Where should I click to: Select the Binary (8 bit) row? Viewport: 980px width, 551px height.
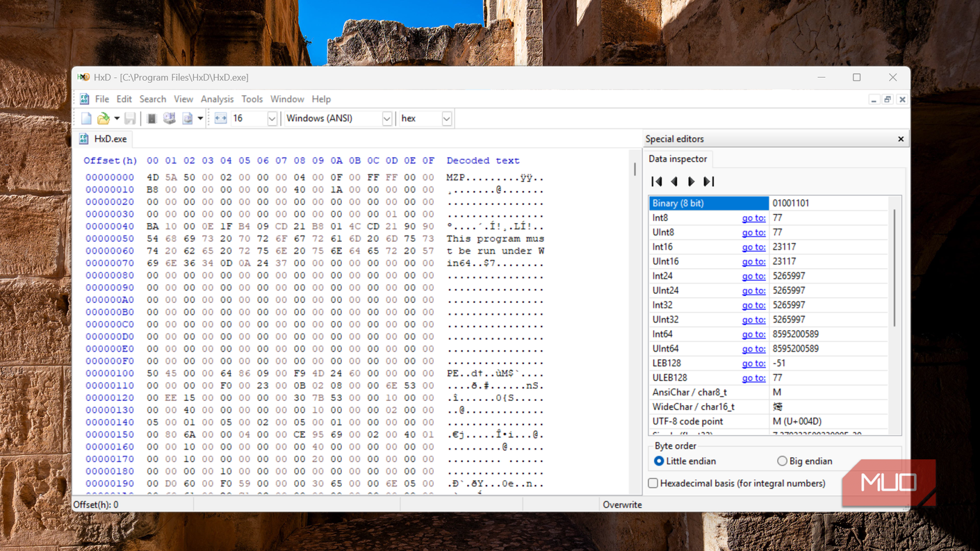click(769, 204)
